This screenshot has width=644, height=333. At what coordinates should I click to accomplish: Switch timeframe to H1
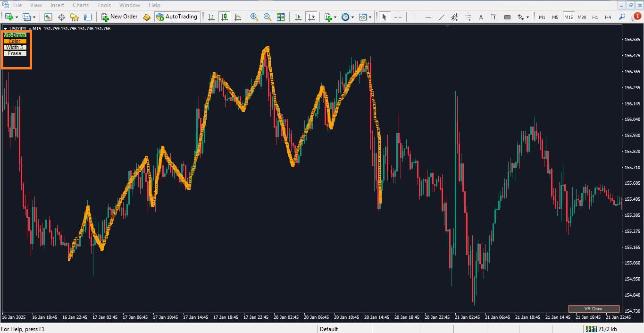(595, 17)
